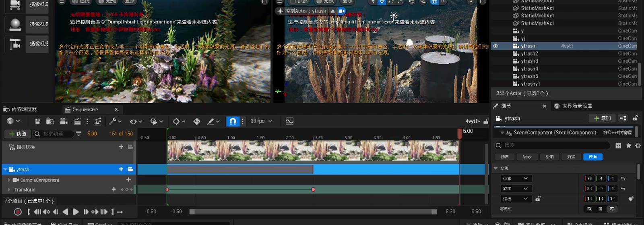Click the search tracks input field
The image size is (644, 225).
coord(53,133)
